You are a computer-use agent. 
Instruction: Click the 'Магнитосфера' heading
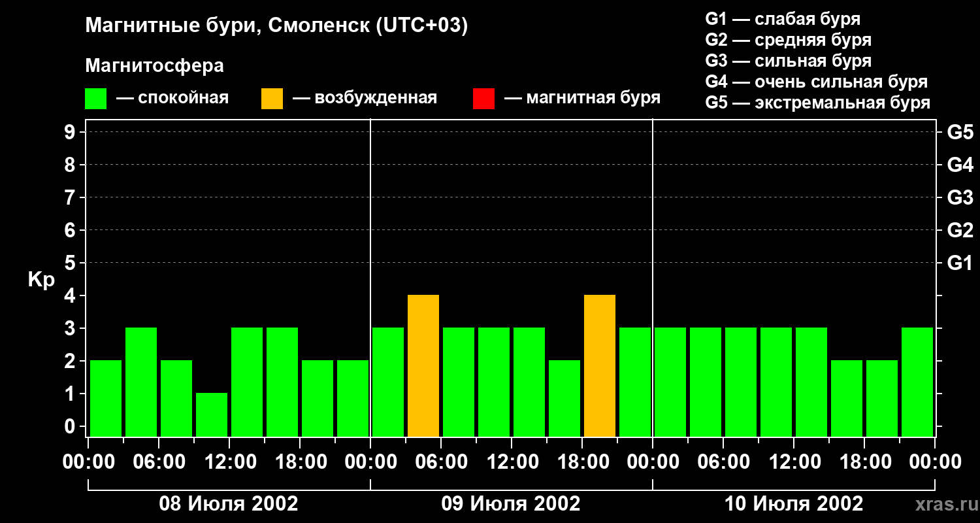[x=154, y=66]
